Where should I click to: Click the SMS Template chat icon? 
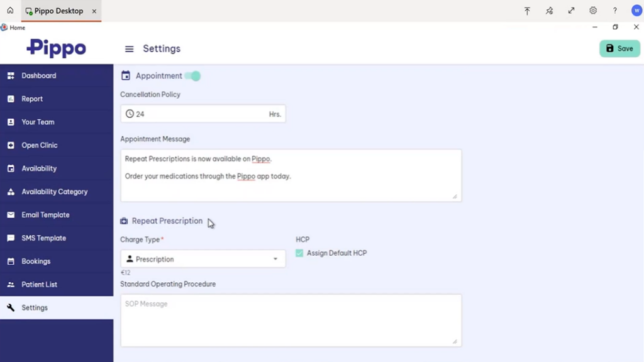pos(11,238)
